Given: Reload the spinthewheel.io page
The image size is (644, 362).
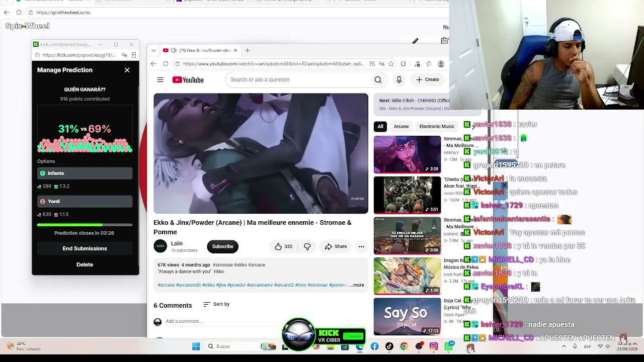Looking at the screenshot, I should [x=19, y=12].
